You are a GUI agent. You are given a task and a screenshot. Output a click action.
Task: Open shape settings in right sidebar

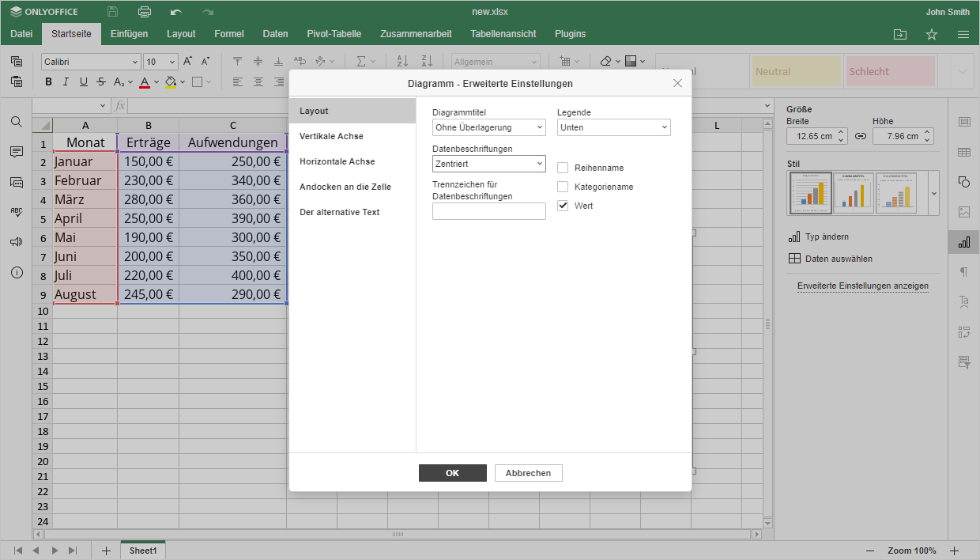click(963, 182)
